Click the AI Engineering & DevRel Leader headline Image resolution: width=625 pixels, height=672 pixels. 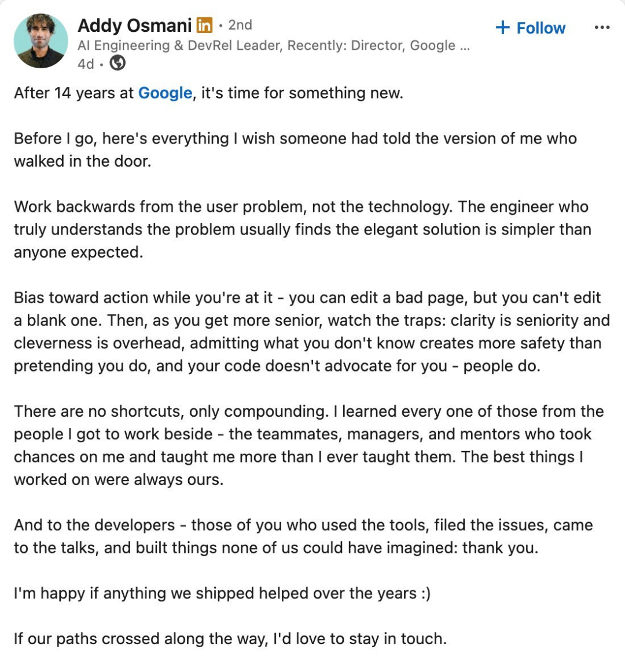[x=266, y=45]
